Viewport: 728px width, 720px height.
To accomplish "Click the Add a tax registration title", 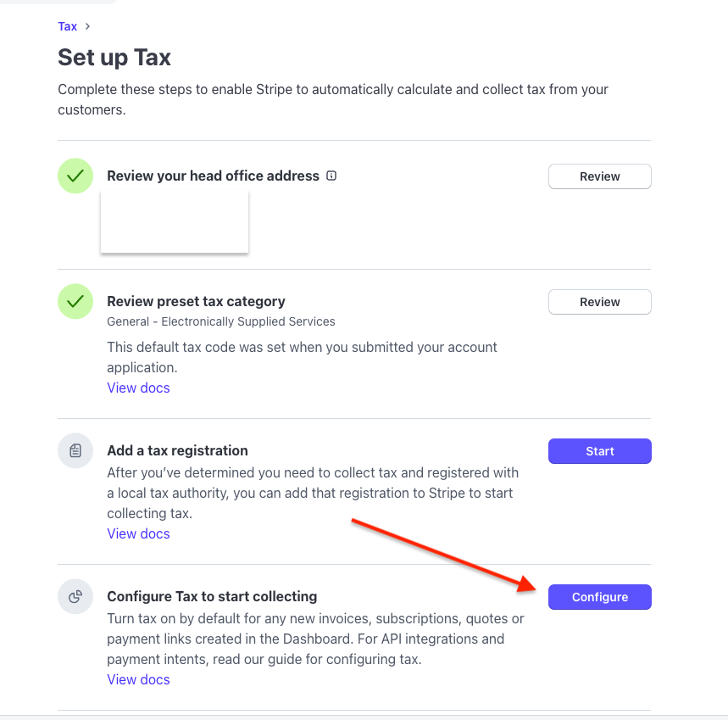I will tap(177, 450).
